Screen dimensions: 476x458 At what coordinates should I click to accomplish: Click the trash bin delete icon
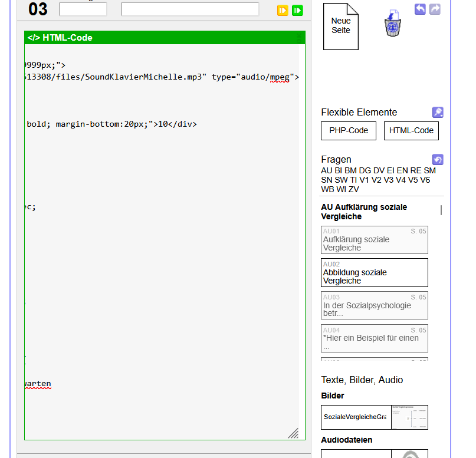pos(393,24)
